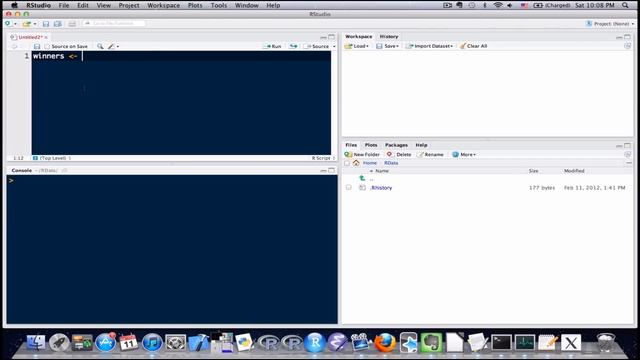This screenshot has width=640, height=360.
Task: Select the Untitled2 editor tab
Action: point(28,37)
